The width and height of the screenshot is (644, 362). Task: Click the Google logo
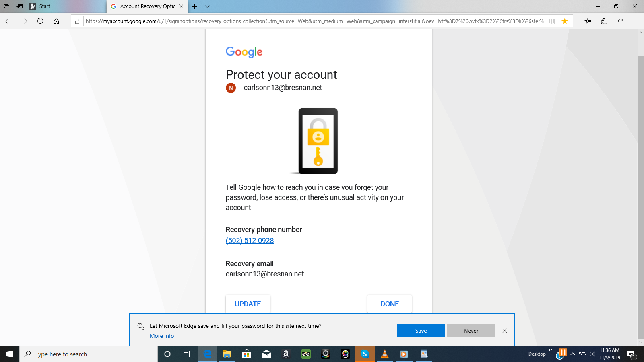point(244,52)
